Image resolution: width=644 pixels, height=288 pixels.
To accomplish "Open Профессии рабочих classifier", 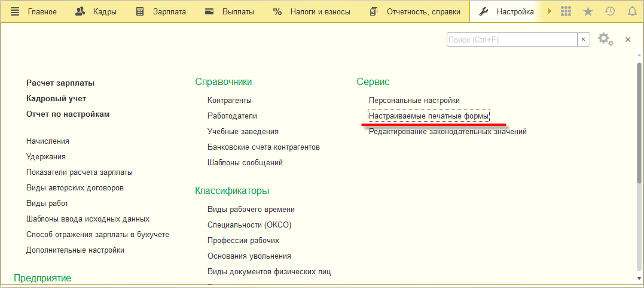I will (x=243, y=241).
